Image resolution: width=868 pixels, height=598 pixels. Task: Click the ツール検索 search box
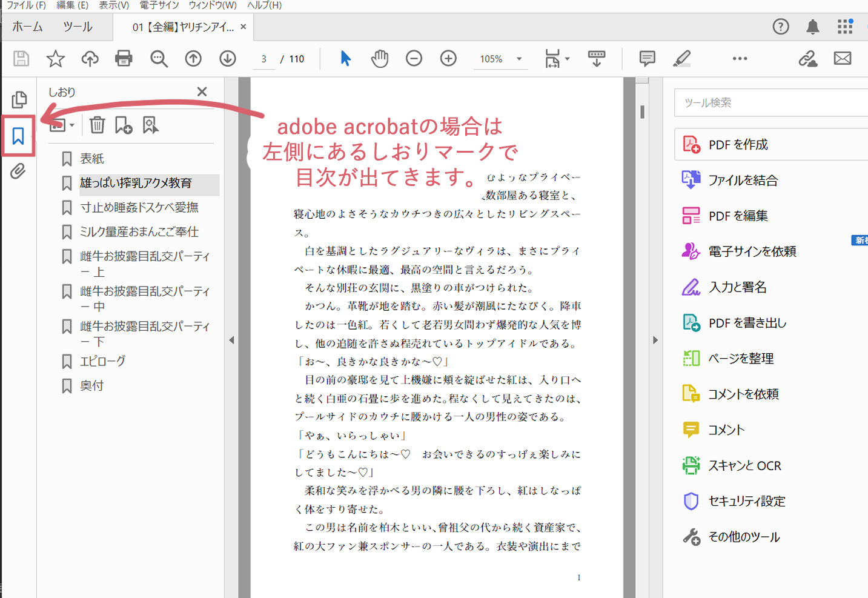pyautogui.click(x=771, y=102)
